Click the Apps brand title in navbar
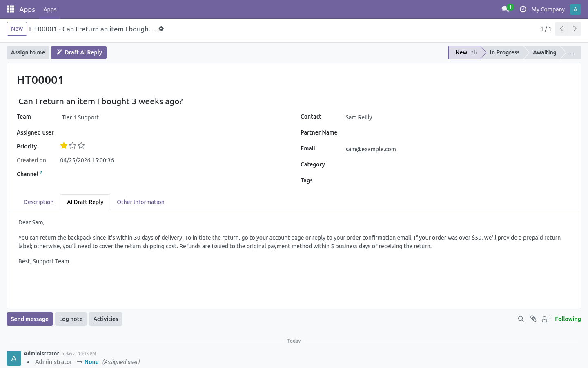Image resolution: width=588 pixels, height=368 pixels. (27, 9)
